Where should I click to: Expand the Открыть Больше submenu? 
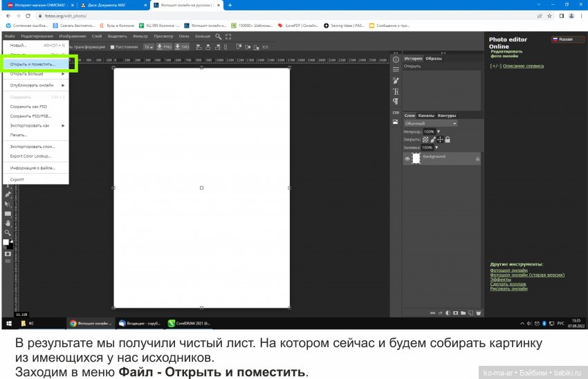pyautogui.click(x=37, y=74)
